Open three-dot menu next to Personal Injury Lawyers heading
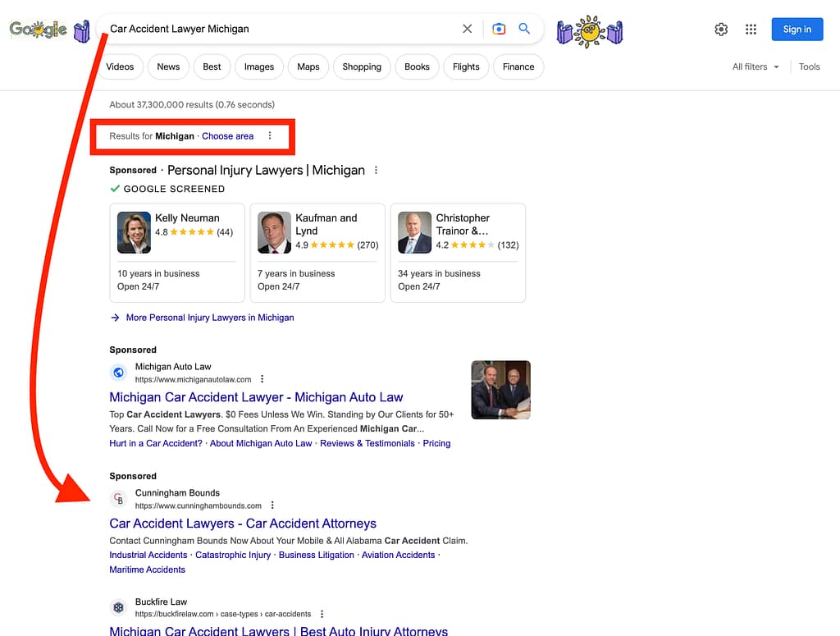The height and width of the screenshot is (636, 840). (x=376, y=170)
